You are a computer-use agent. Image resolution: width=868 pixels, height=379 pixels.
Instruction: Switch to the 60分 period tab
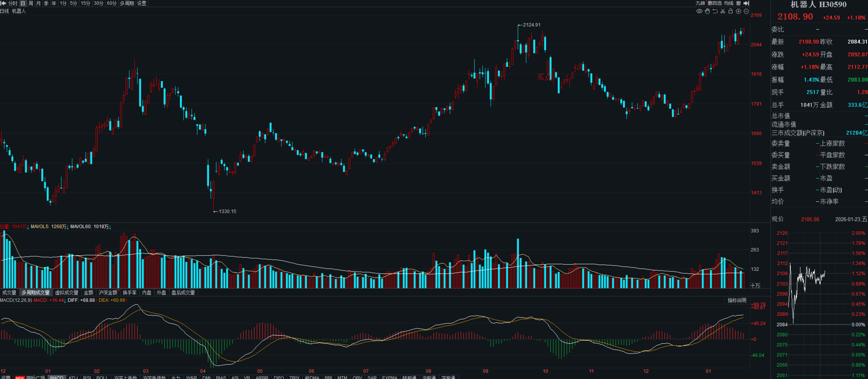(x=112, y=3)
